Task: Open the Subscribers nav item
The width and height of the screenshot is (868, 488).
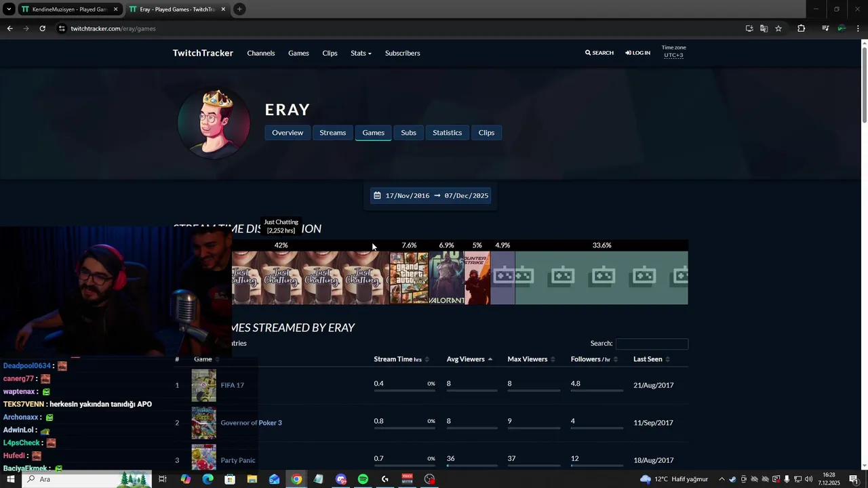Action: pos(403,53)
